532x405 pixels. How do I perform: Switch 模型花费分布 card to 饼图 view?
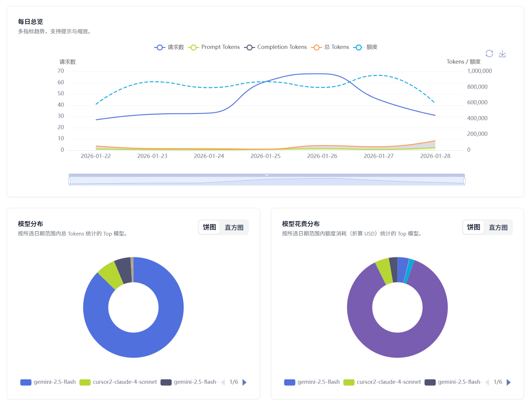pyautogui.click(x=474, y=227)
